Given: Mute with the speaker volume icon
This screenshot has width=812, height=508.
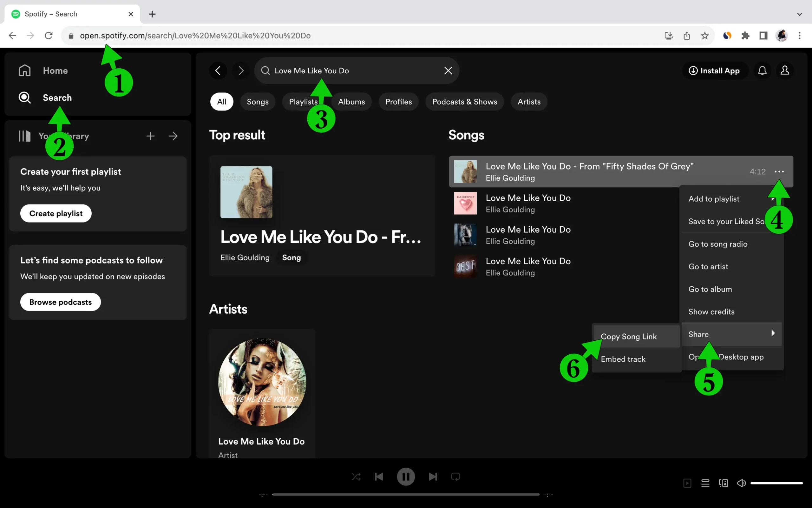Looking at the screenshot, I should point(741,483).
